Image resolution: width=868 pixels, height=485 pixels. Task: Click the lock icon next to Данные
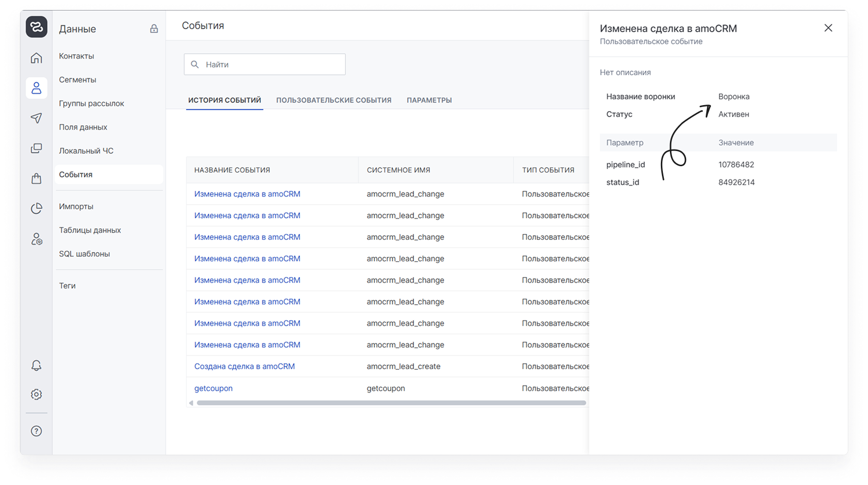click(x=154, y=29)
